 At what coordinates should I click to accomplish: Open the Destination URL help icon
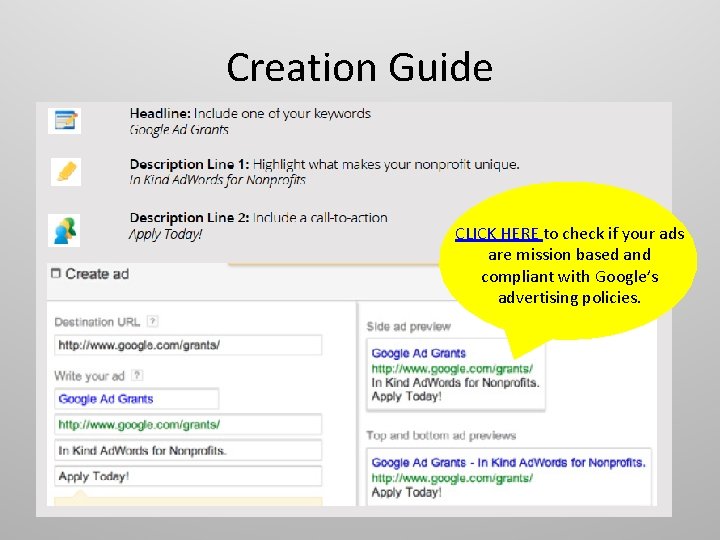(152, 321)
